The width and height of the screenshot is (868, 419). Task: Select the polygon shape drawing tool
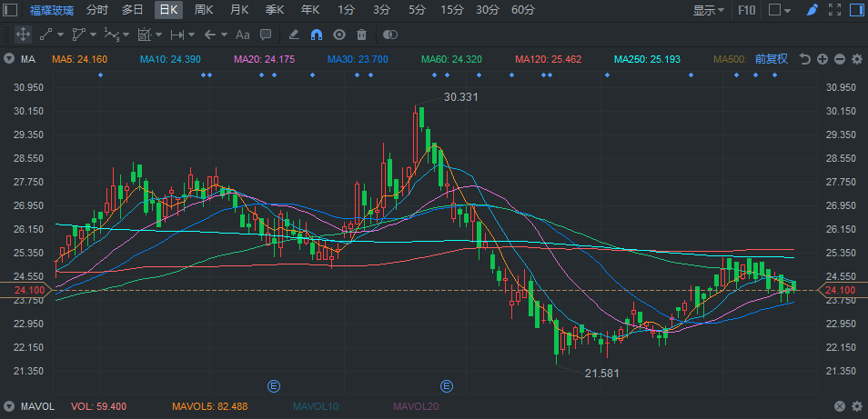coord(78,35)
